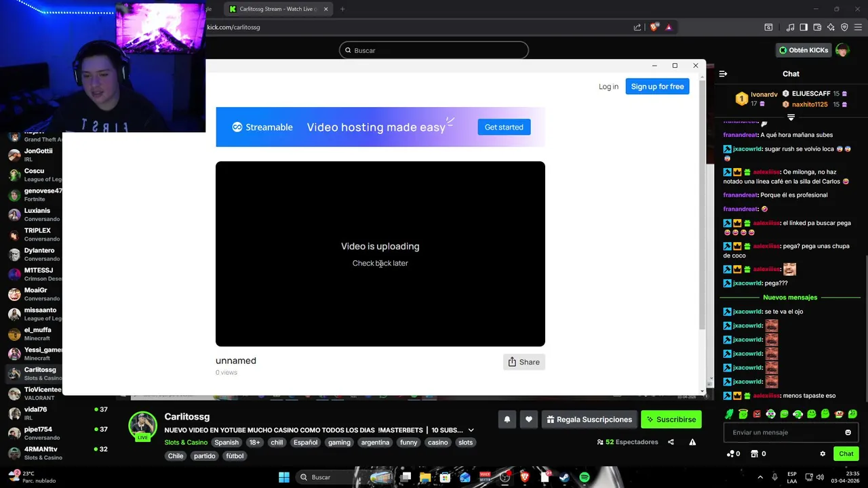Click the notification bell icon under the stream

[507, 420]
